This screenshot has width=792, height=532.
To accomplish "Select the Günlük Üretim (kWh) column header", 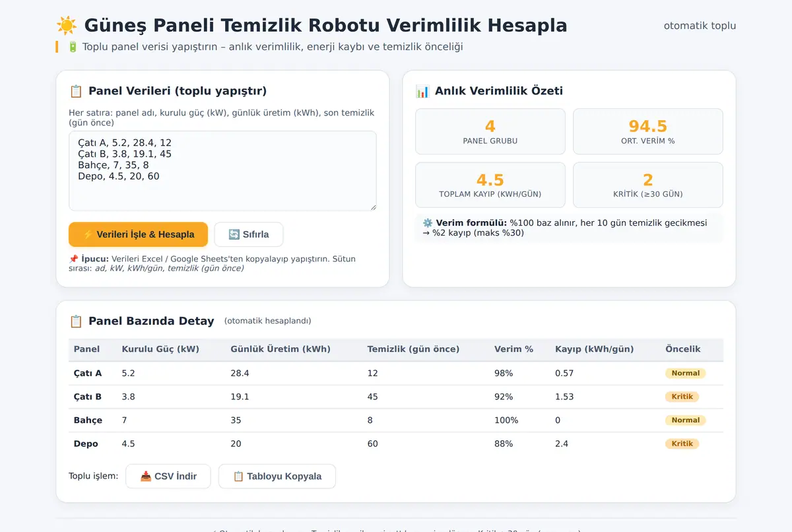I will point(280,349).
